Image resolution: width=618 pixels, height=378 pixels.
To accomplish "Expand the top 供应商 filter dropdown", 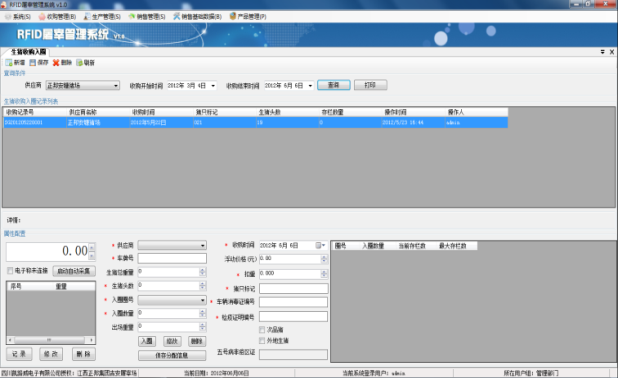I will point(116,86).
